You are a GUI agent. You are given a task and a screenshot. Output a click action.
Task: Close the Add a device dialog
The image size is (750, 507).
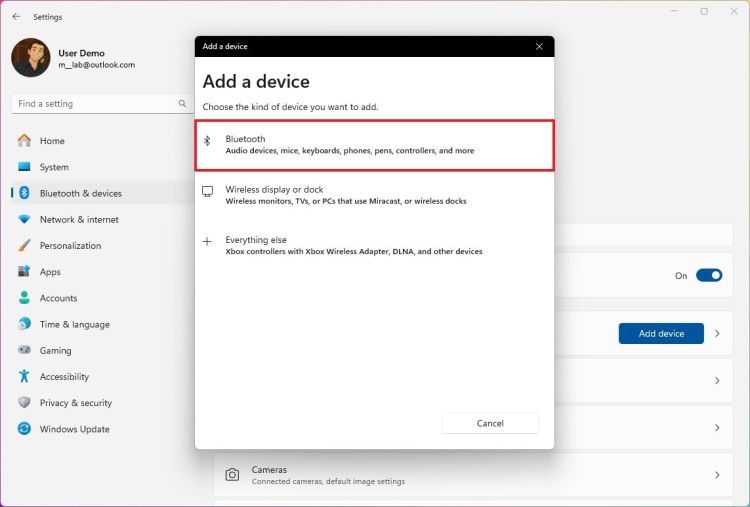point(540,47)
